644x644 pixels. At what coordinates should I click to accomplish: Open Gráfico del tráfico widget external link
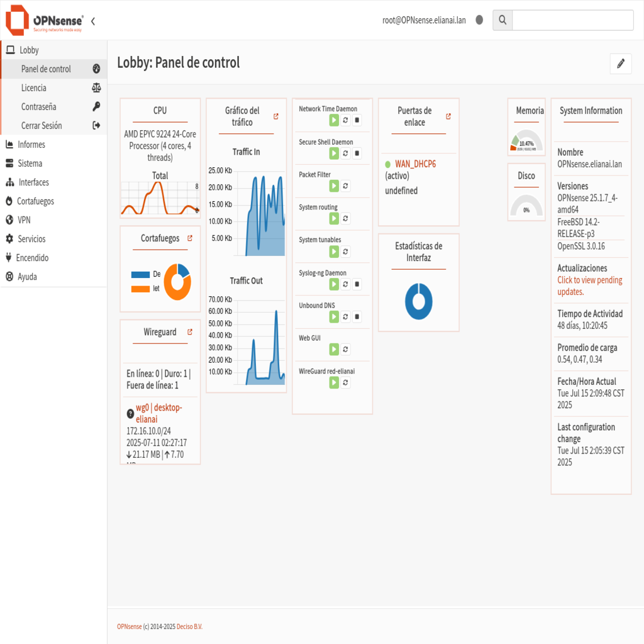276,116
